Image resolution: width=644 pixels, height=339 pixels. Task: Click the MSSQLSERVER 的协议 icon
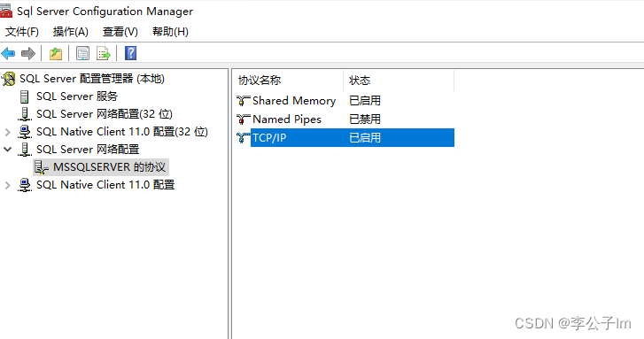click(41, 167)
